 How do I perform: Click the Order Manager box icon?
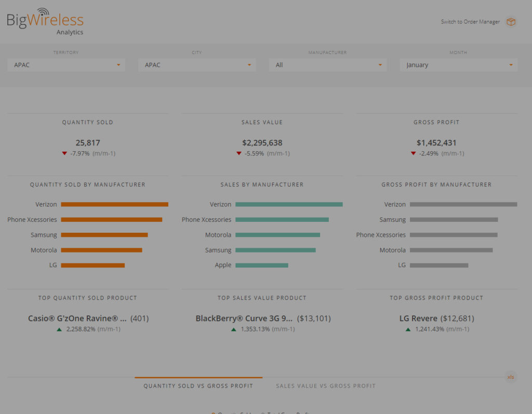pos(511,22)
